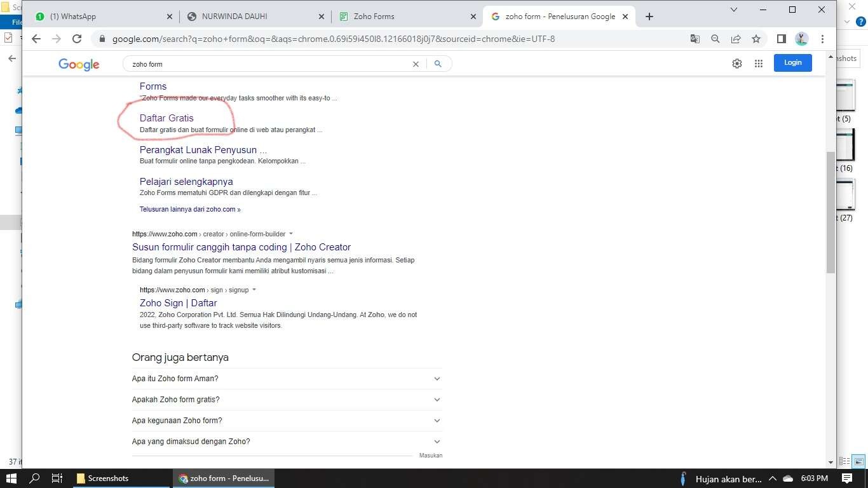Click the 6:03 PM taskbar clock
868x488 pixels.
tap(815, 478)
